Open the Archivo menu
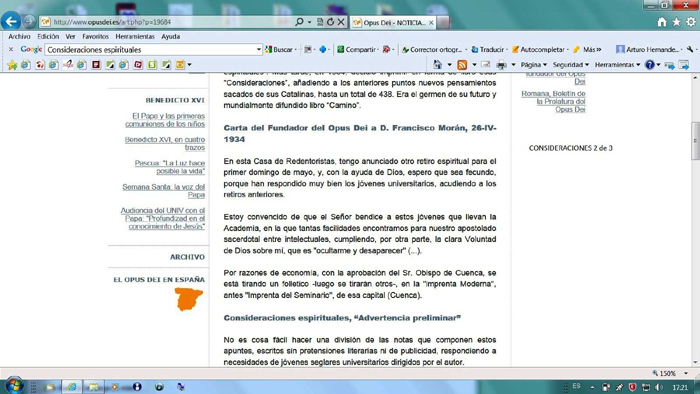This screenshot has width=700, height=394. [19, 37]
